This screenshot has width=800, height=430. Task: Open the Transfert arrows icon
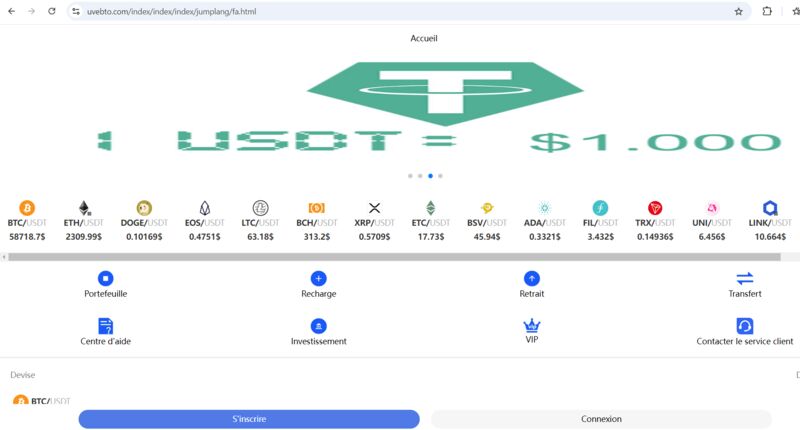click(745, 278)
